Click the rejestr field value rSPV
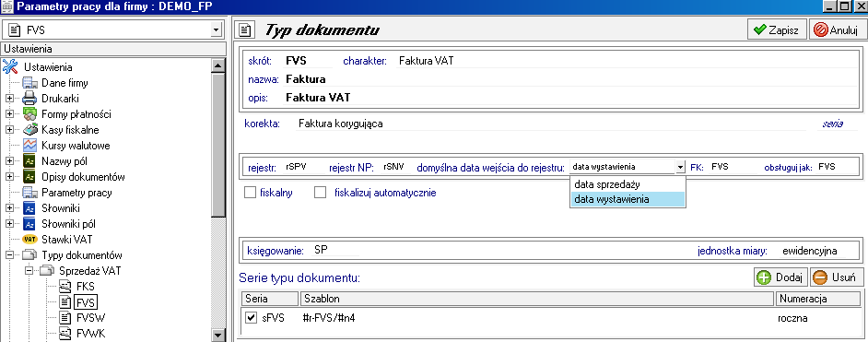The image size is (868, 342). [296, 166]
